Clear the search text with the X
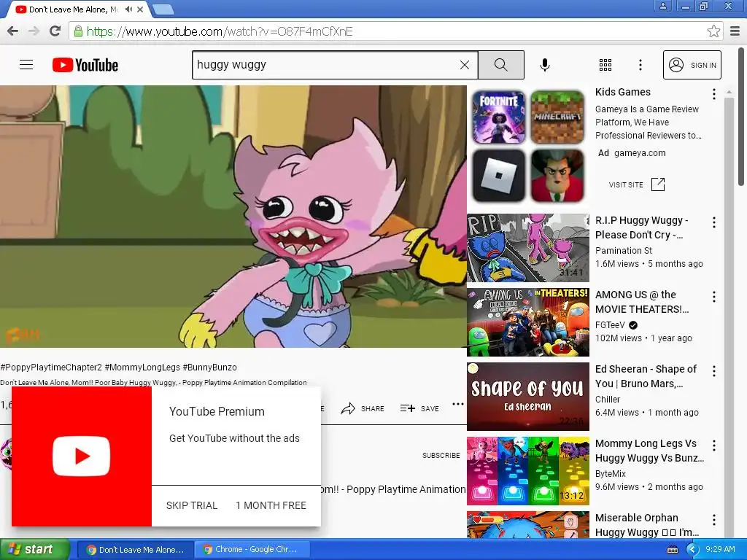The image size is (747, 560). pos(465,65)
